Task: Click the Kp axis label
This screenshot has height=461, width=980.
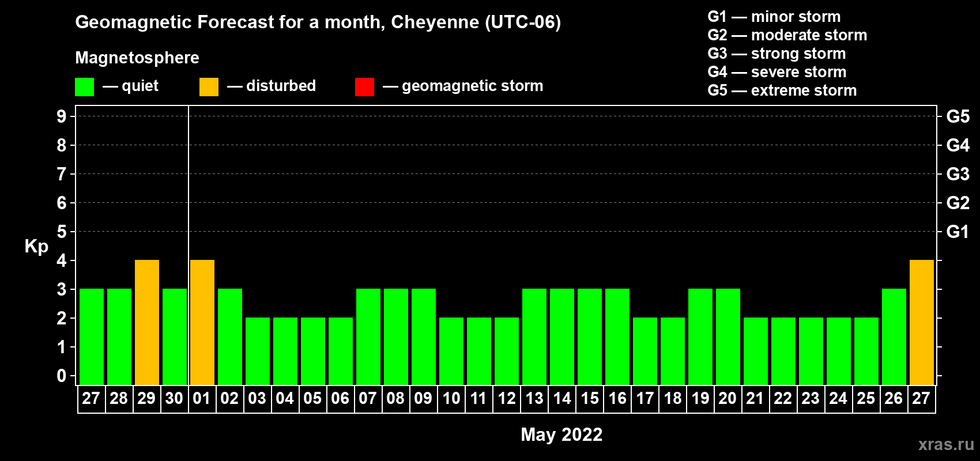Action: [x=36, y=247]
